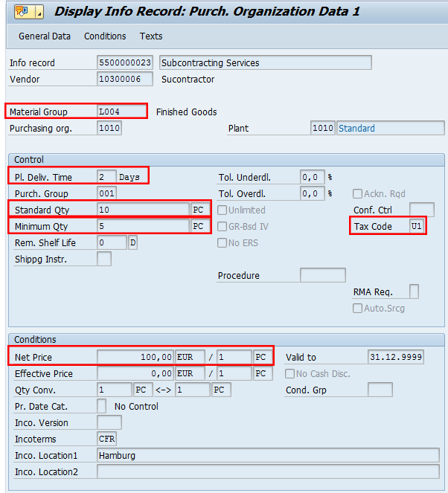The width and height of the screenshot is (448, 493).
Task: Toggle the Unlimited checkbox
Action: 222,210
